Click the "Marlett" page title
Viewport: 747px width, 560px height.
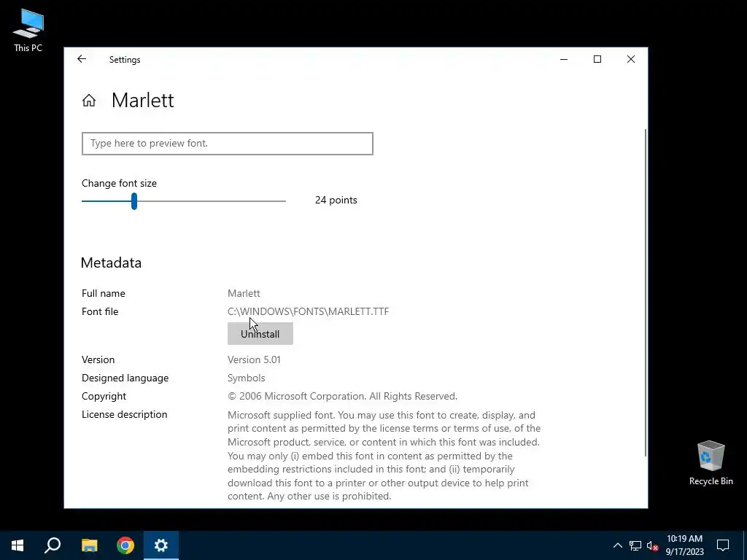[x=142, y=101]
